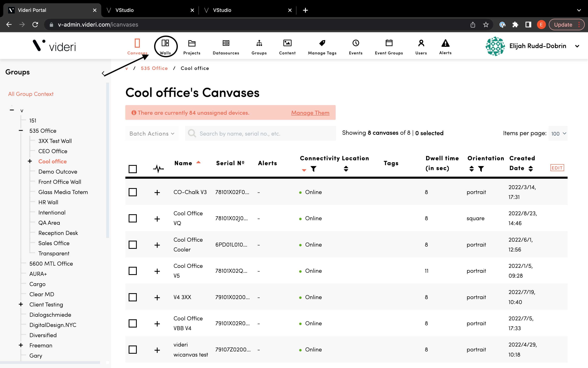This screenshot has width=588, height=368.
Task: Expand the CO-Chalk V3 row details
Action: pyautogui.click(x=157, y=193)
